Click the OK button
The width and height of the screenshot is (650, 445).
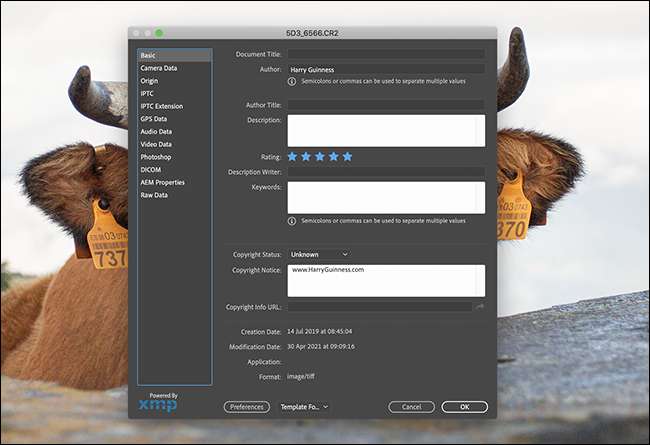pos(464,407)
